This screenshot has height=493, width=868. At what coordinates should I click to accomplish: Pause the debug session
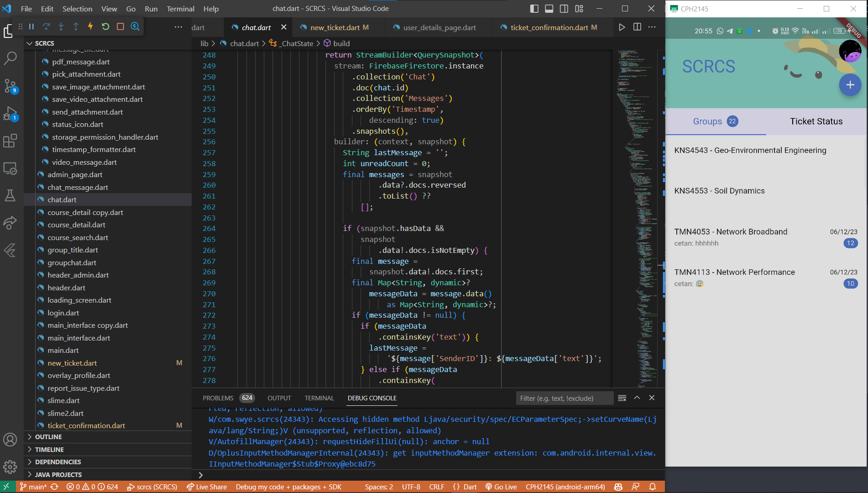(31, 26)
